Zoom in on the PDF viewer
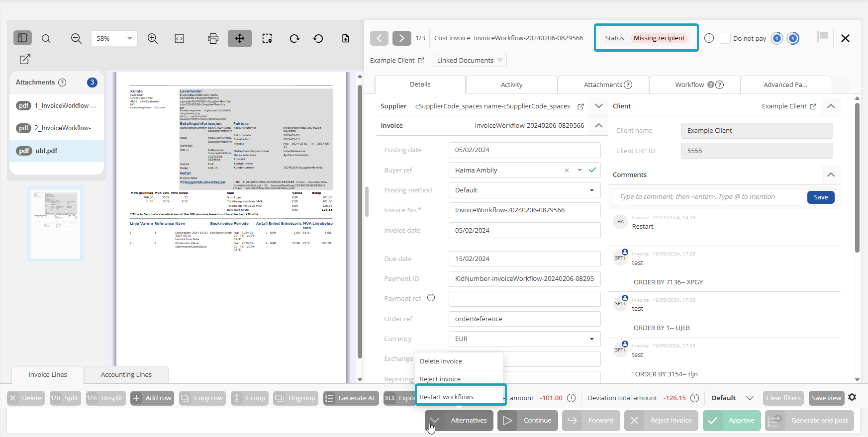This screenshot has width=868, height=437. tap(153, 38)
